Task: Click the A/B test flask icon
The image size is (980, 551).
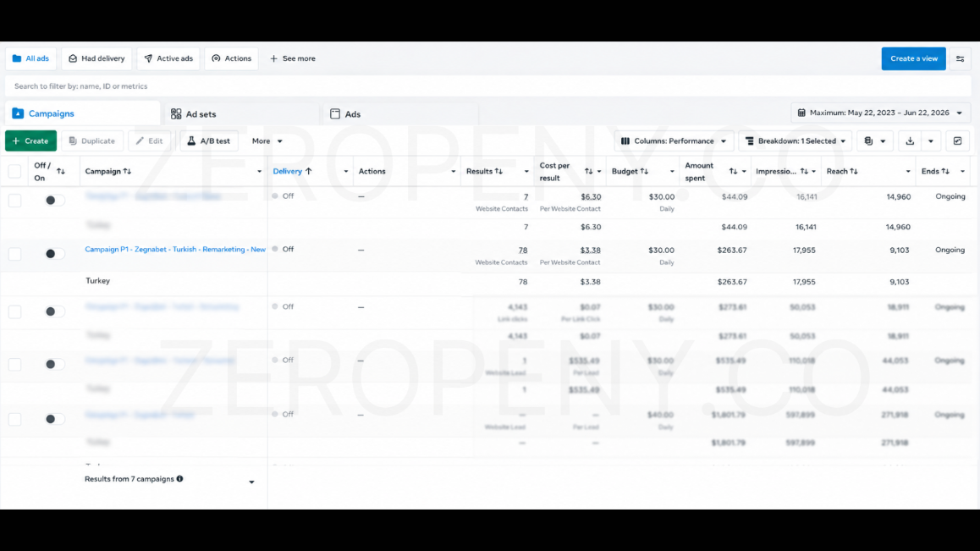Action: [192, 141]
